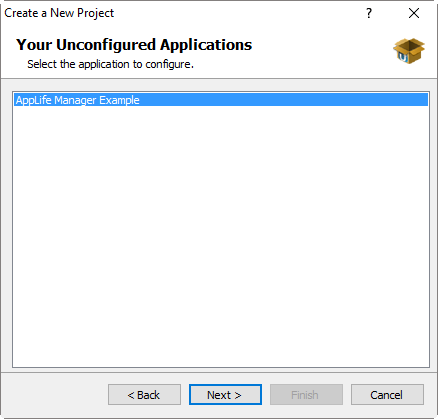Close the Create a New Project dialog
The height and width of the screenshot is (419, 438).
(414, 13)
